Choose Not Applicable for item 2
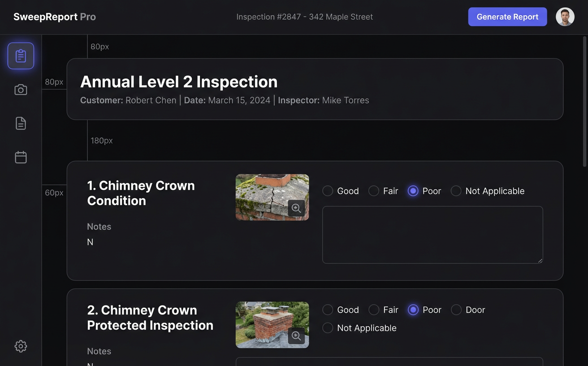 [x=328, y=328]
